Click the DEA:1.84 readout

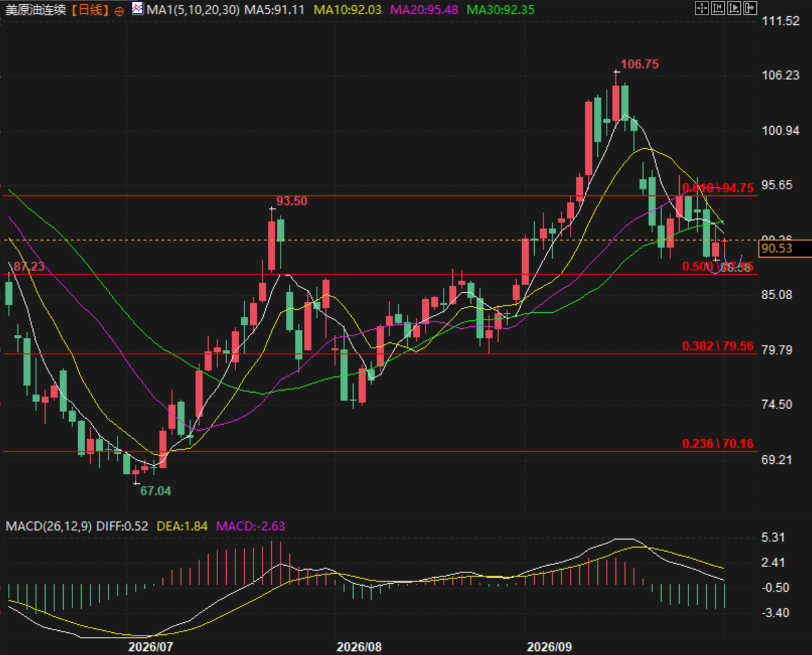pos(182,526)
